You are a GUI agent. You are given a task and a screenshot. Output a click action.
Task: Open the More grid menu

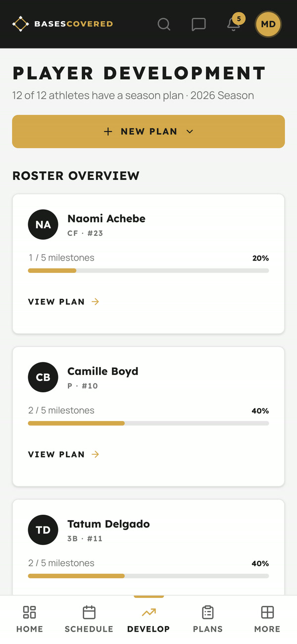[x=267, y=619]
